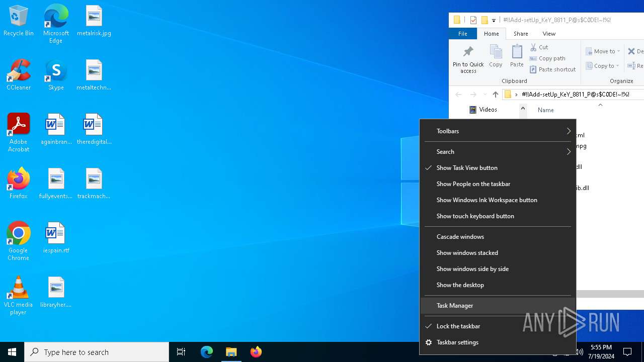Open Google Chrome desktop shortcut
Screen dimensions: 644x362
[19, 241]
